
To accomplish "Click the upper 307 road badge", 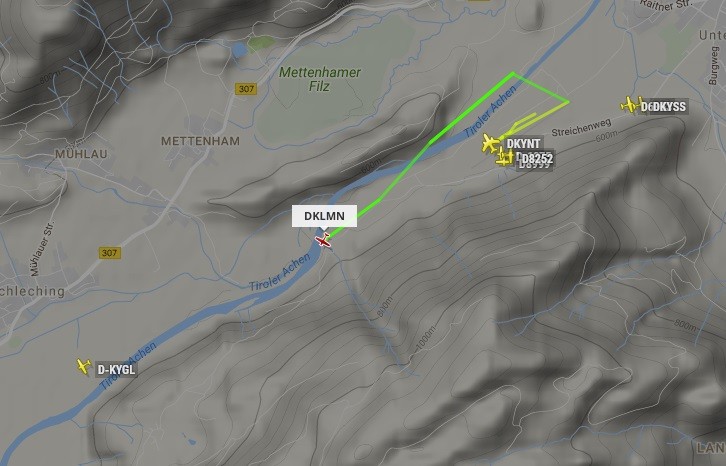I will click(245, 88).
